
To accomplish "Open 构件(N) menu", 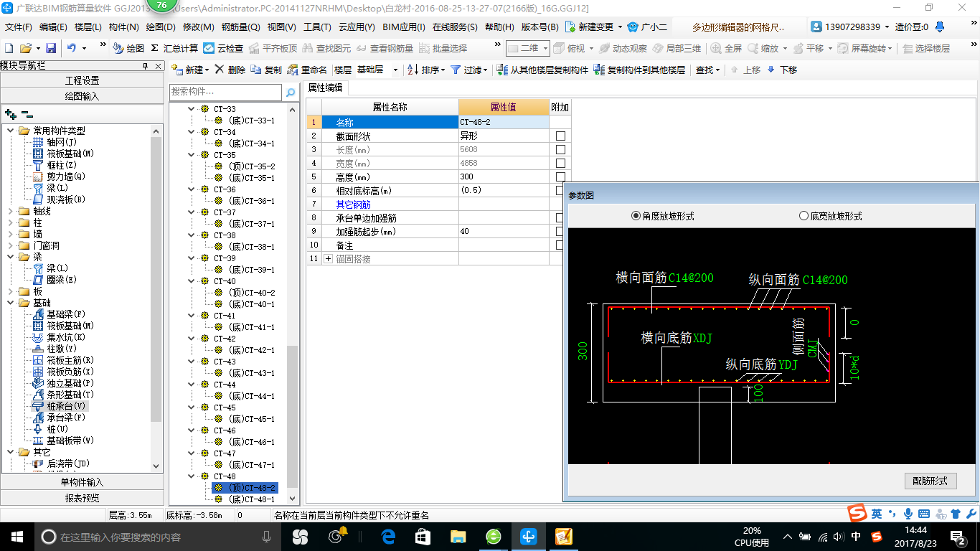I will 123,27.
